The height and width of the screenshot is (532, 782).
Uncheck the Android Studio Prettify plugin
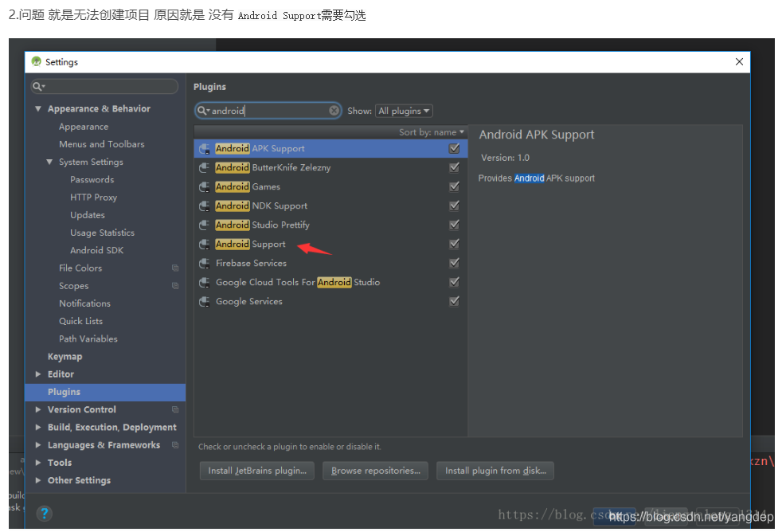pyautogui.click(x=455, y=225)
